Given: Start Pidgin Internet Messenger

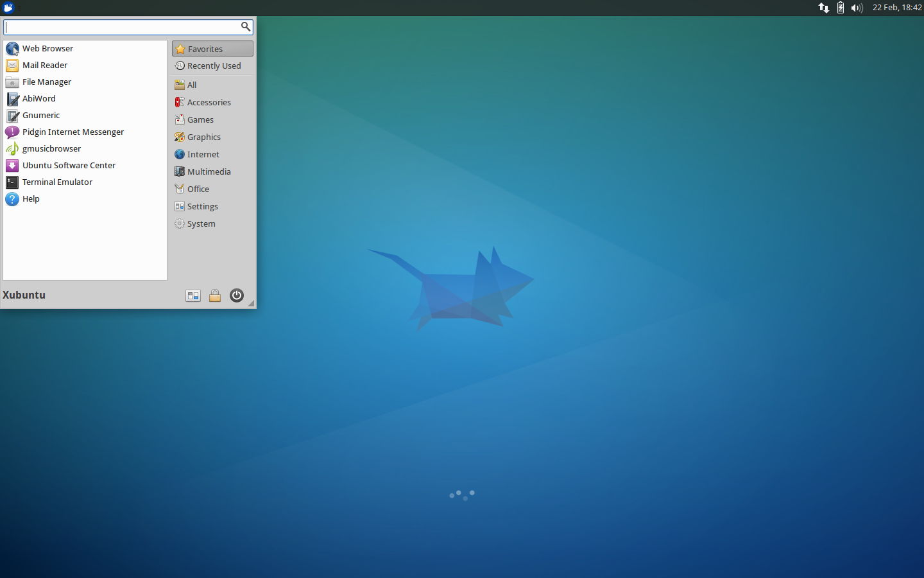Looking at the screenshot, I should tap(73, 132).
